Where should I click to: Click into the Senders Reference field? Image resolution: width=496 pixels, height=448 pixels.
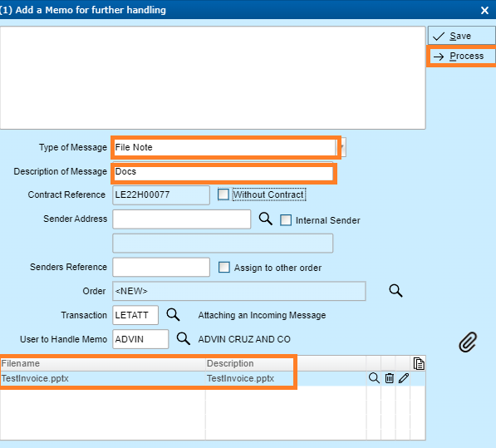click(x=161, y=267)
